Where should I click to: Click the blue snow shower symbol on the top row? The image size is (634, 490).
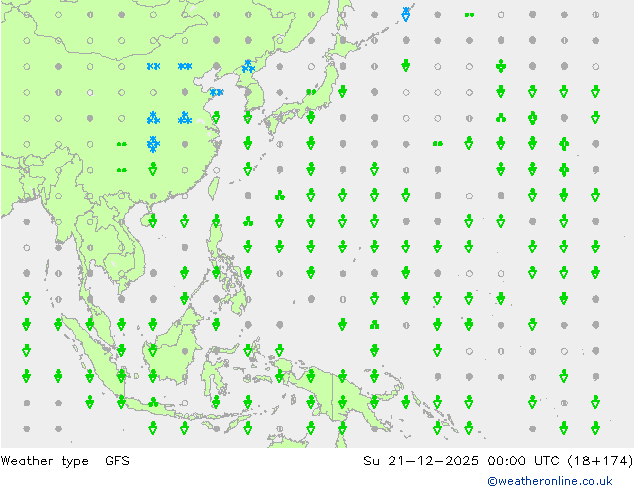(406, 14)
